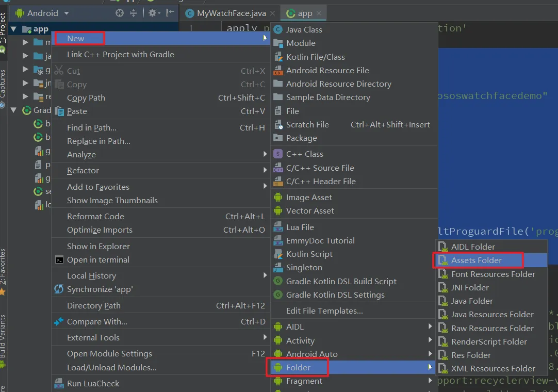Click the Scroll from Source crosshair icon
558x392 pixels.
120,13
